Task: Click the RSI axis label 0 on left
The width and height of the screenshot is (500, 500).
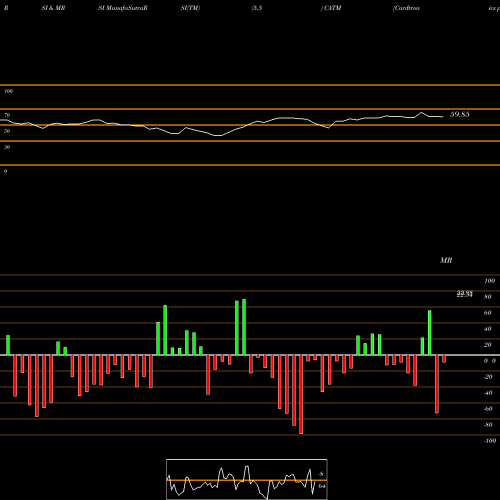Action: (x=5, y=171)
